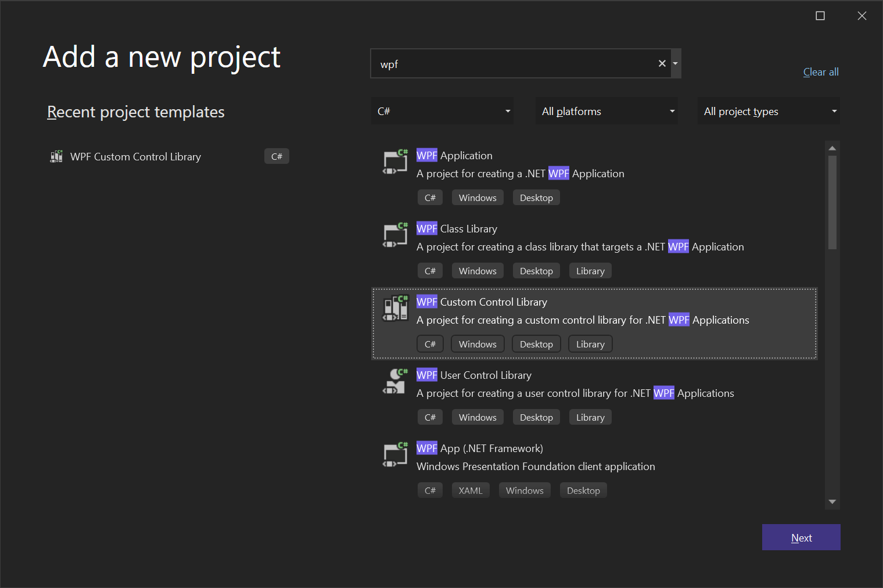Click the template list scrollbar thumb

pyautogui.click(x=832, y=202)
